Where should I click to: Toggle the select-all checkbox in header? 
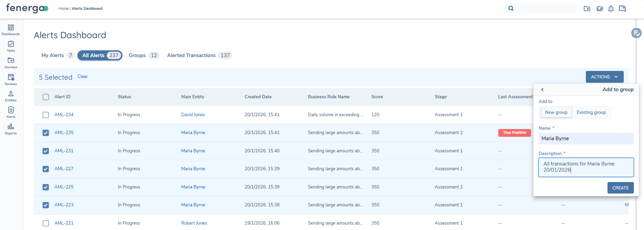[x=46, y=97]
